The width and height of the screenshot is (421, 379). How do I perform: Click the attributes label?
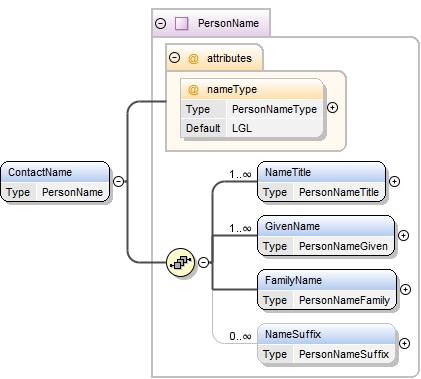tap(229, 58)
